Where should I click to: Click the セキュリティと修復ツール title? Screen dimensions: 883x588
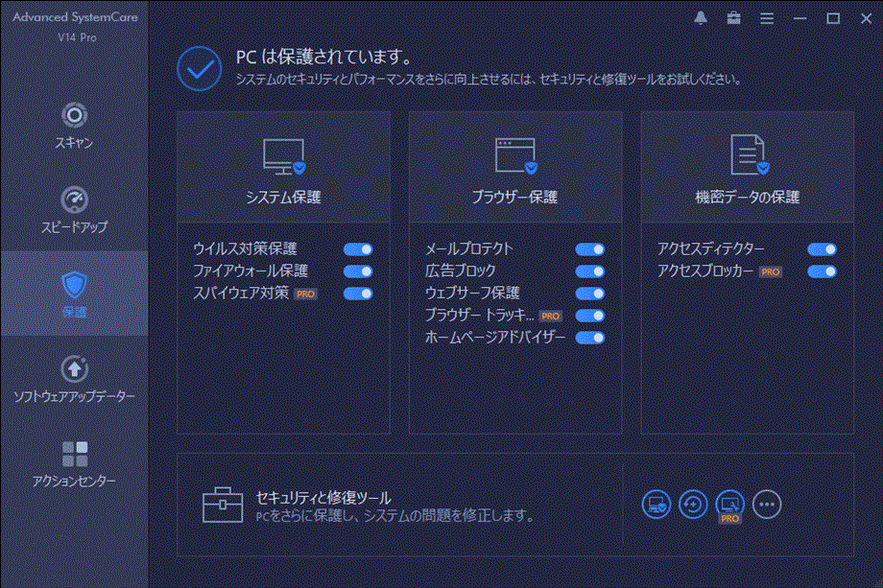[323, 498]
